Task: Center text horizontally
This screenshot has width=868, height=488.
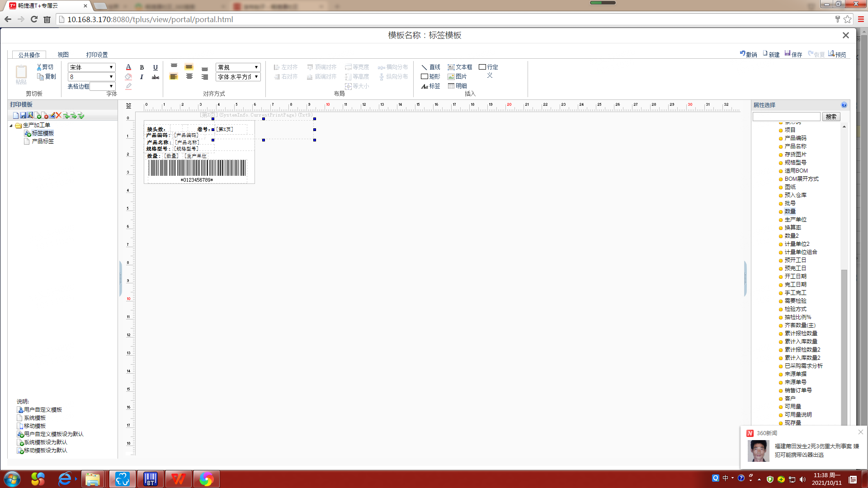Action: click(189, 77)
